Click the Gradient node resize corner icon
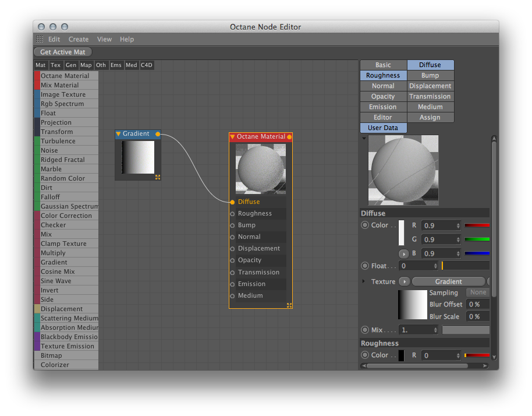The width and height of the screenshot is (532, 416). [x=158, y=177]
